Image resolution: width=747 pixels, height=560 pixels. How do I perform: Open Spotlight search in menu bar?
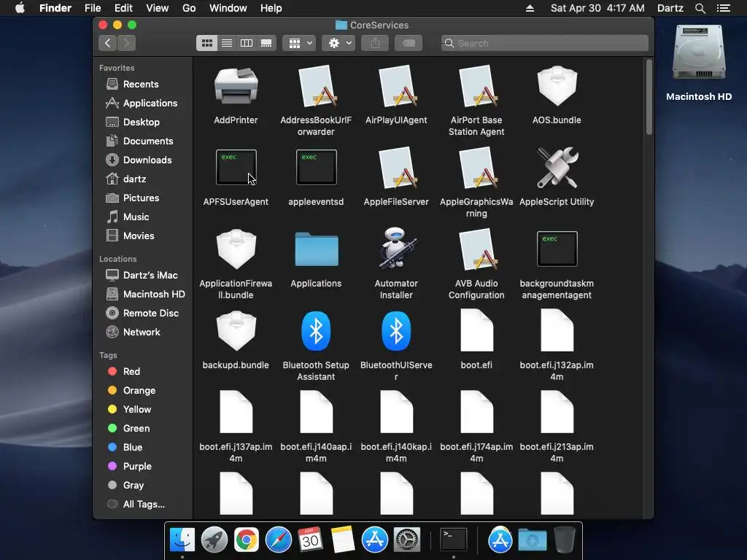700,8
